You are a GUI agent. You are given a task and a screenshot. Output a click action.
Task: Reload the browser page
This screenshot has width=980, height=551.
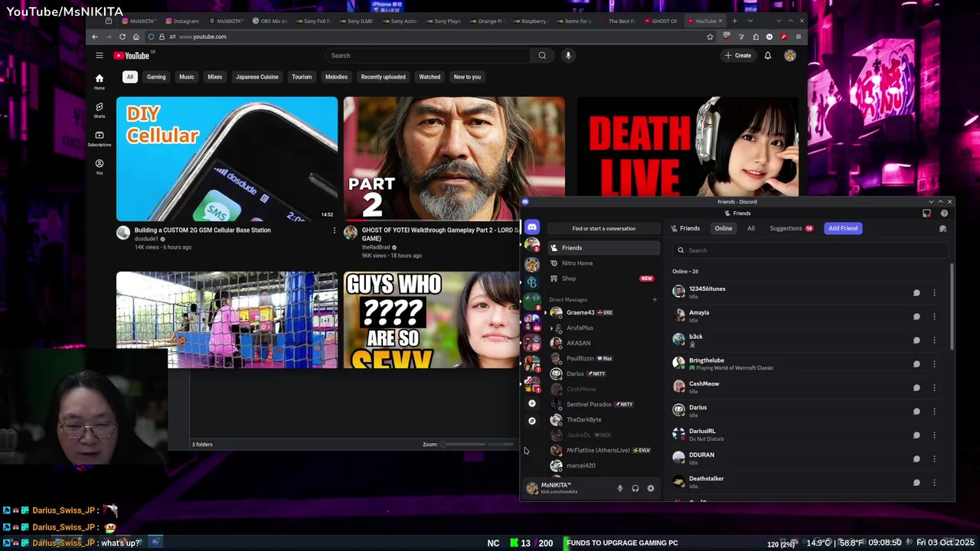pos(122,37)
